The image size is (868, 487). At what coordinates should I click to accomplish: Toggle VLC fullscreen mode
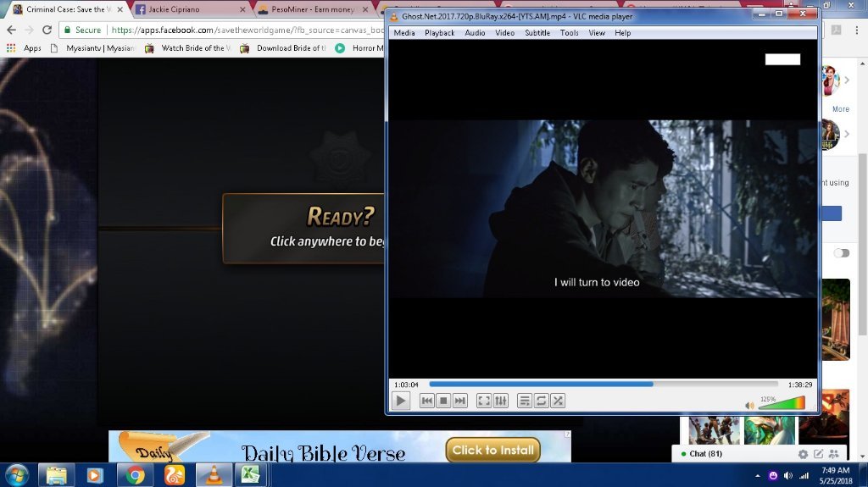click(484, 401)
